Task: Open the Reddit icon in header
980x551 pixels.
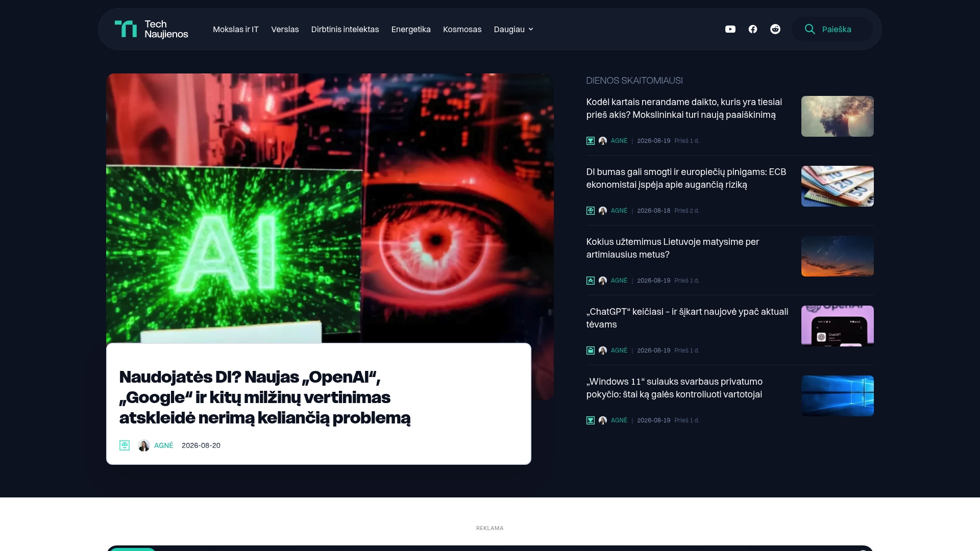Action: pos(775,29)
